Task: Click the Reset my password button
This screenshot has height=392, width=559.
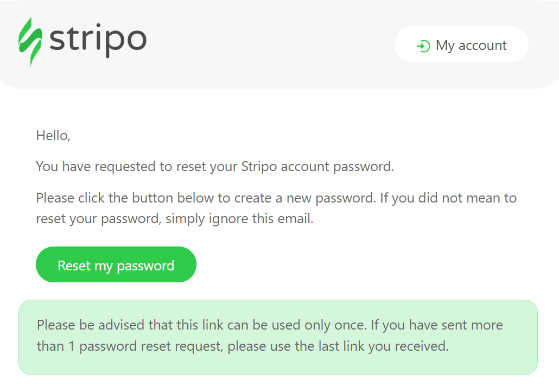Action: click(116, 264)
